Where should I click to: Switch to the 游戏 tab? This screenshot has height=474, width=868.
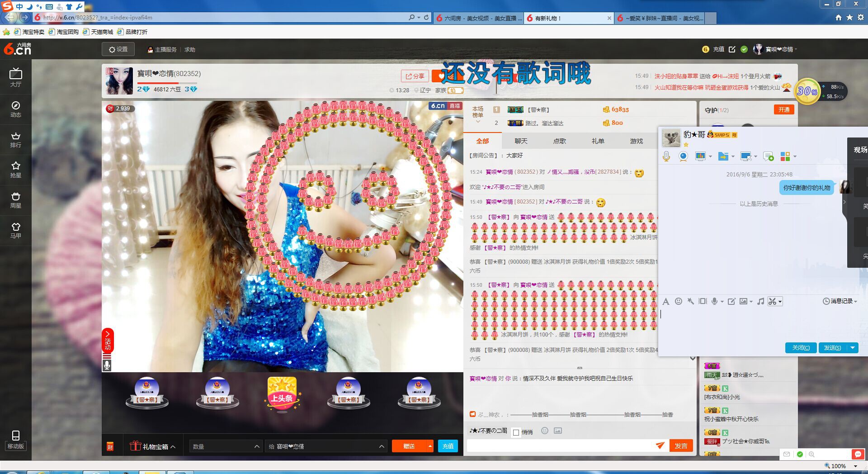tap(636, 141)
